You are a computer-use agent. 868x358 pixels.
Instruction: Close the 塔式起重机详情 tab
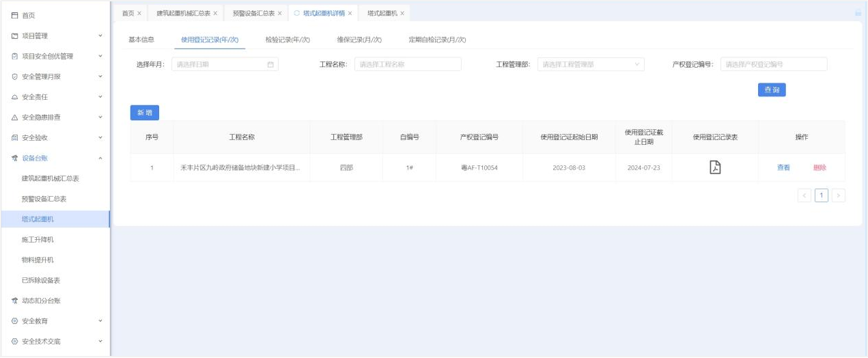pyautogui.click(x=350, y=13)
